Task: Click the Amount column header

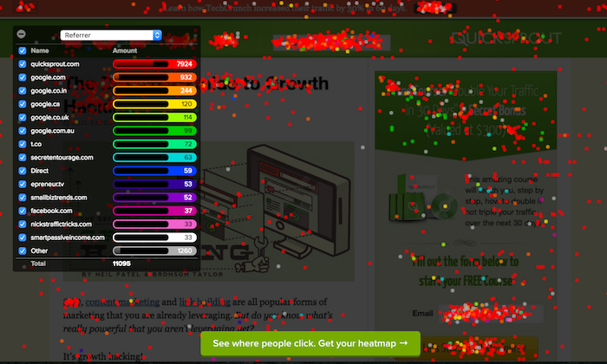Action: pos(125,50)
